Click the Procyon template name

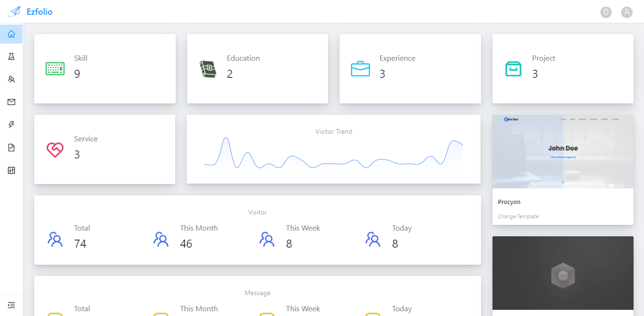pos(509,202)
